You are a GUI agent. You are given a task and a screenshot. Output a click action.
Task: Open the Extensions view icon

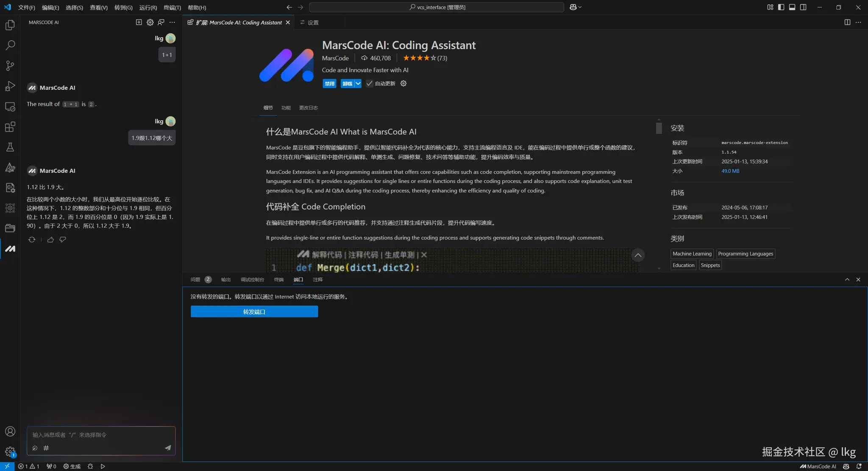(10, 127)
